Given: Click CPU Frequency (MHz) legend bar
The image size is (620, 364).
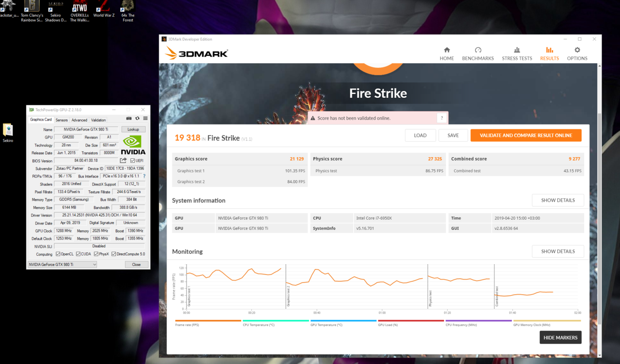Looking at the screenshot, I should pyautogui.click(x=479, y=320).
